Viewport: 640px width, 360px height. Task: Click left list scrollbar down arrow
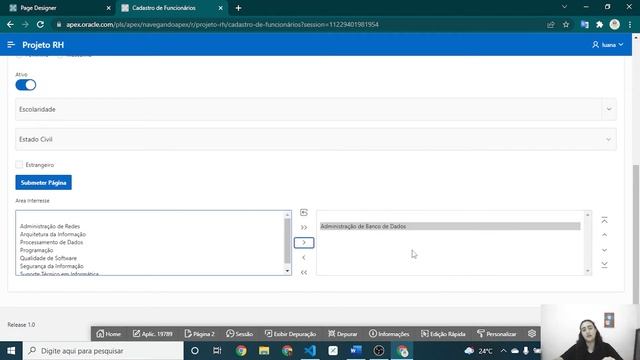287,271
